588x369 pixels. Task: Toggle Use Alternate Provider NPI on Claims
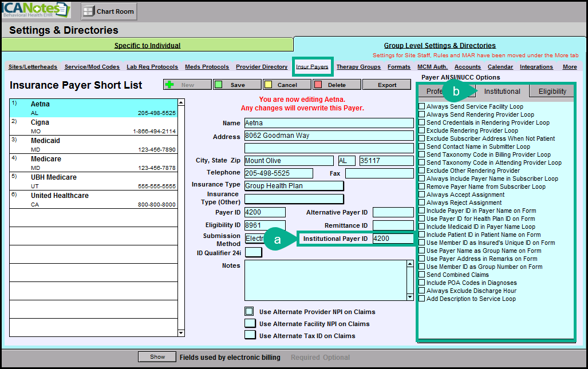(249, 312)
